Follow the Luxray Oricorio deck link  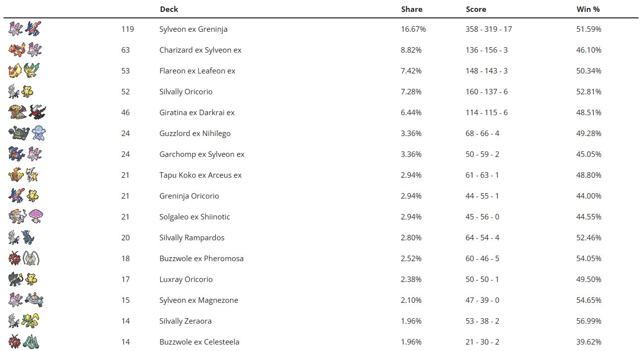tap(186, 280)
